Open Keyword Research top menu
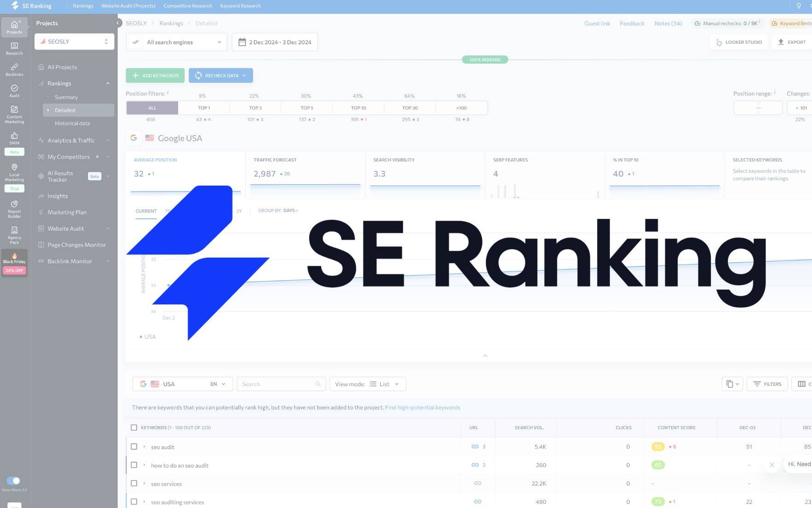This screenshot has width=812, height=508. pos(240,6)
